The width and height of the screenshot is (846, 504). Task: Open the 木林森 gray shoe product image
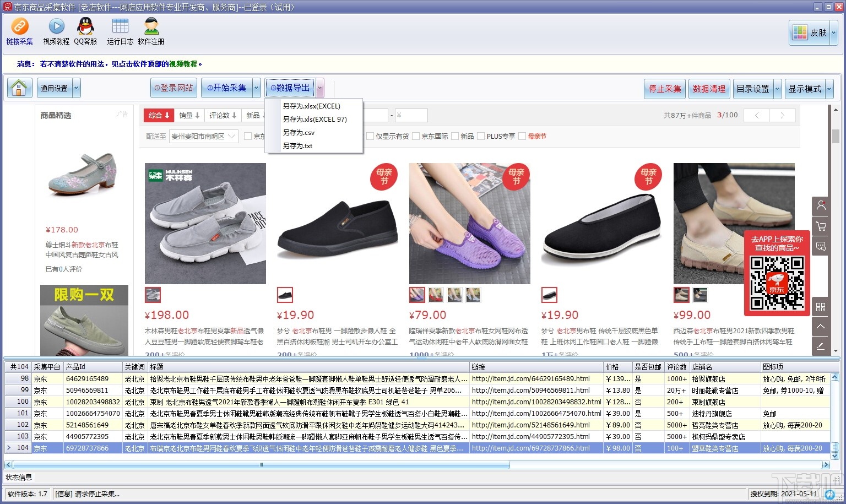[x=205, y=224]
